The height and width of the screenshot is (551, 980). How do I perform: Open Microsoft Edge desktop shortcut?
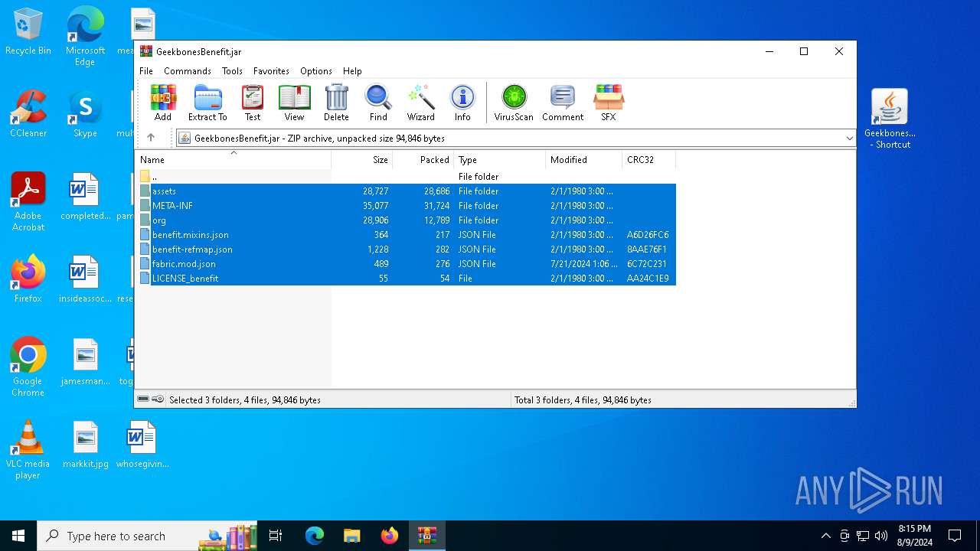pos(85,37)
